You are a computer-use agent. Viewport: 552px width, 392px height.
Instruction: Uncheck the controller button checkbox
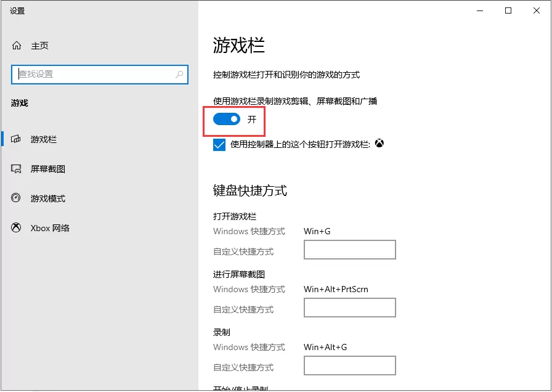[x=219, y=144]
